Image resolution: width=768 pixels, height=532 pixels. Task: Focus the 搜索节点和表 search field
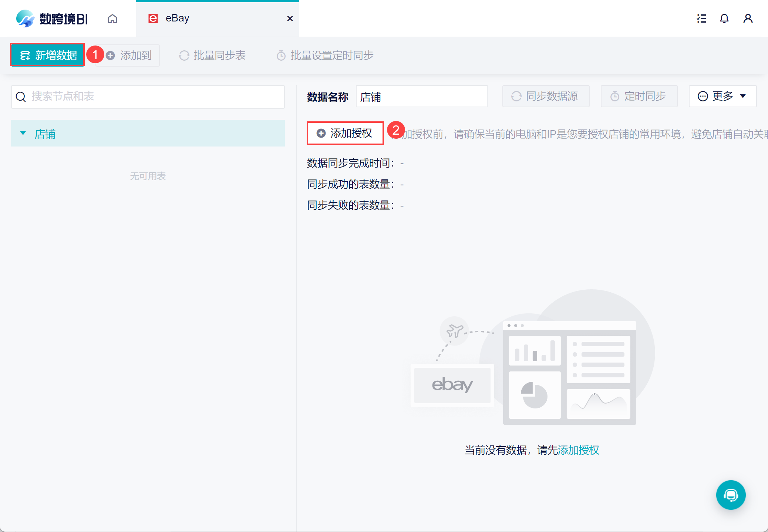pyautogui.click(x=155, y=97)
